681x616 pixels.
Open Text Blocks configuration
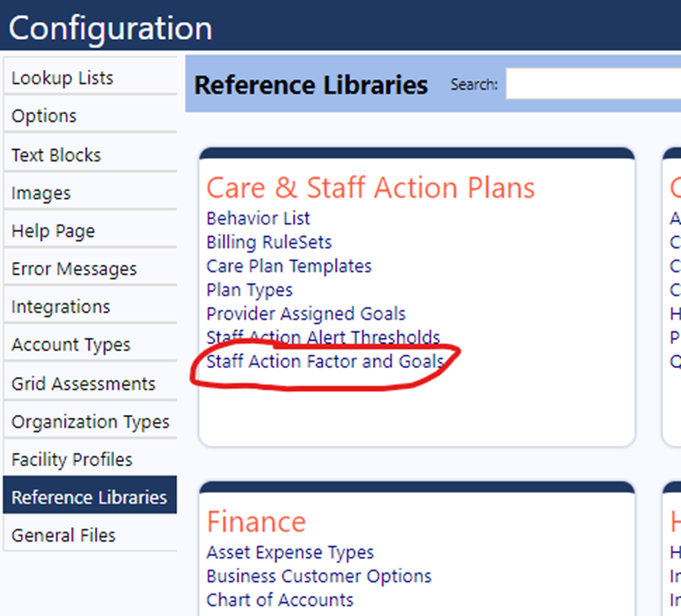(90, 155)
